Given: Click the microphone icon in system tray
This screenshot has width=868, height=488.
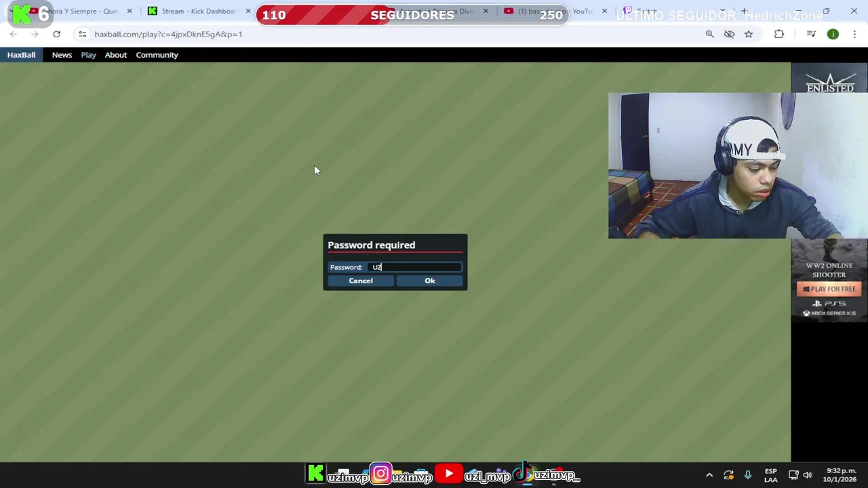Looking at the screenshot, I should (x=747, y=475).
